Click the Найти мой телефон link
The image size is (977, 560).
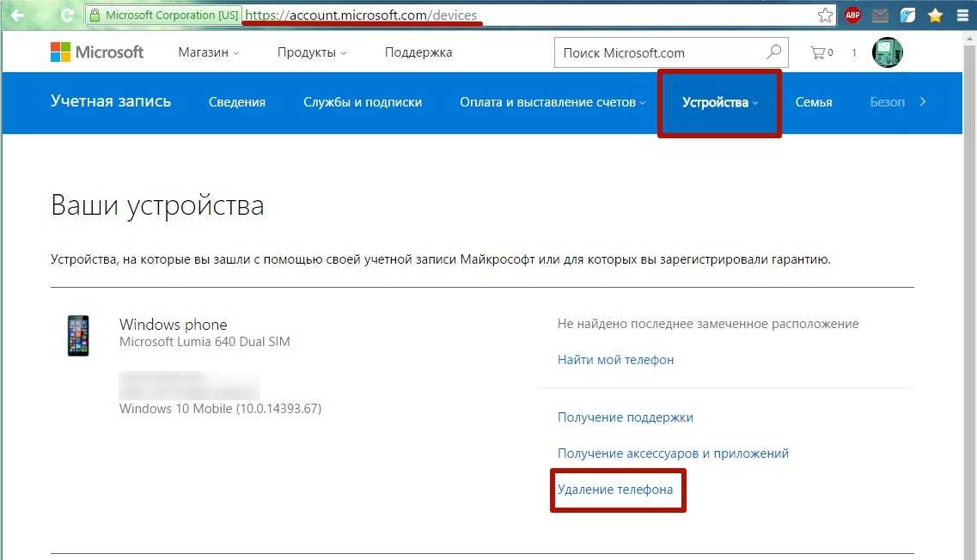[615, 360]
